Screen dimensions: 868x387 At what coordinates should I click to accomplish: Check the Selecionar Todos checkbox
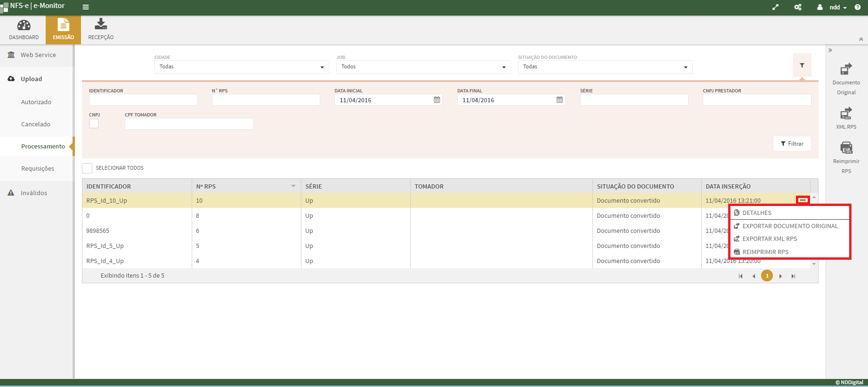click(x=87, y=168)
